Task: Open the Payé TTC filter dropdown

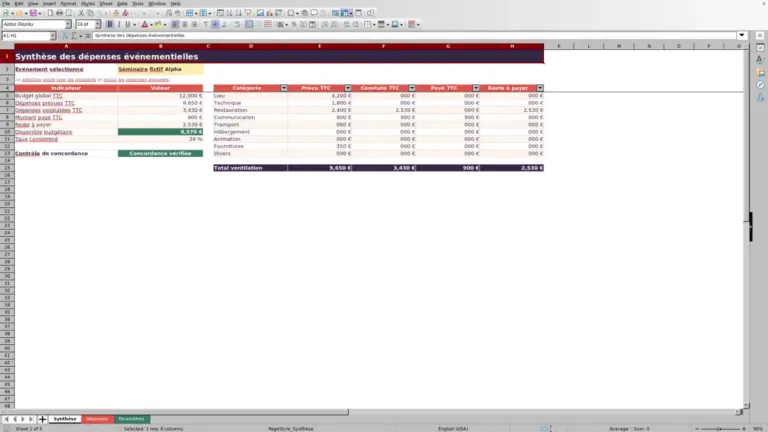Action: [476, 88]
